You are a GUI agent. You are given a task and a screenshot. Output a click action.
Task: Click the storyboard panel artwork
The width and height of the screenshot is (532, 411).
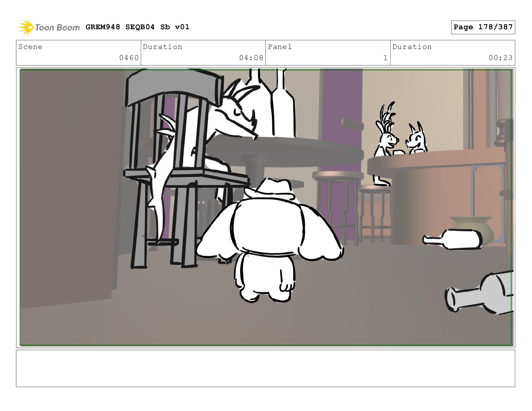(x=266, y=207)
